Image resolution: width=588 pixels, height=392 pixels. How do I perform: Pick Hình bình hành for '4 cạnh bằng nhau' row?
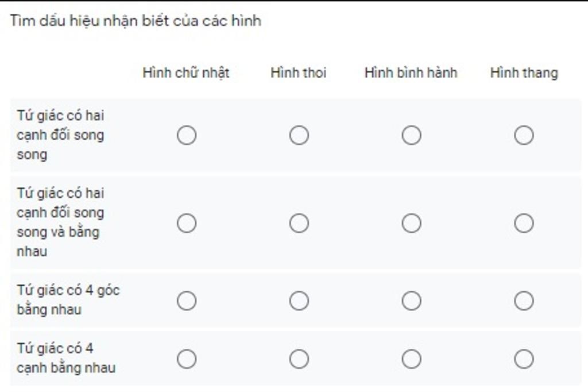(411, 359)
